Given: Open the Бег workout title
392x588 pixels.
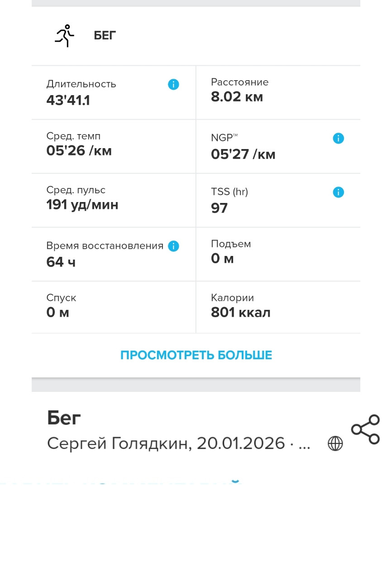Looking at the screenshot, I should click(x=64, y=418).
